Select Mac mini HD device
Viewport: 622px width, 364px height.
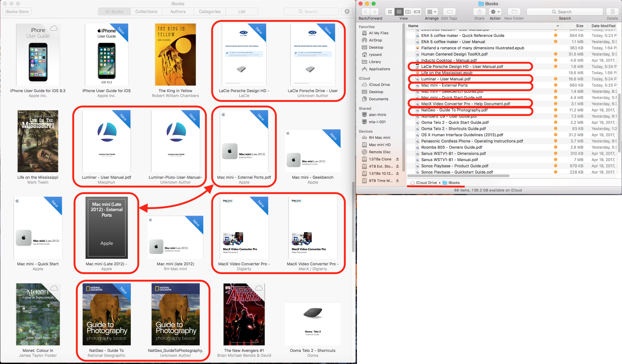coord(379,145)
